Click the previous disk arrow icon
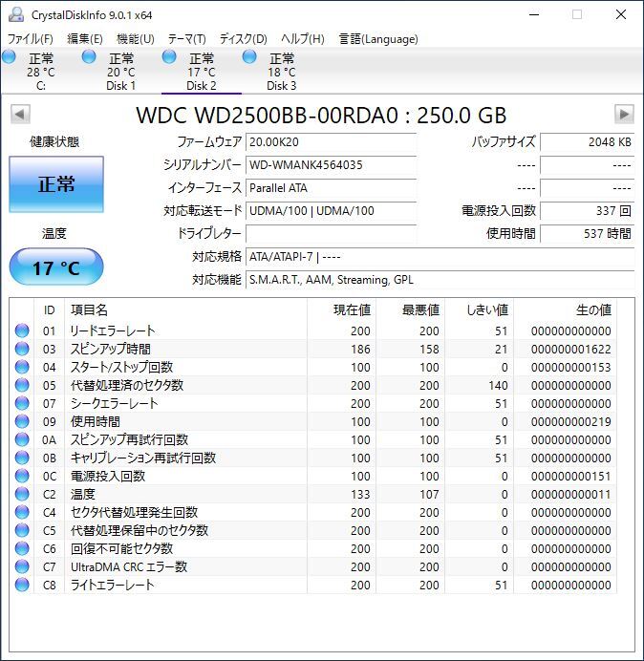644x661 pixels. 20,115
